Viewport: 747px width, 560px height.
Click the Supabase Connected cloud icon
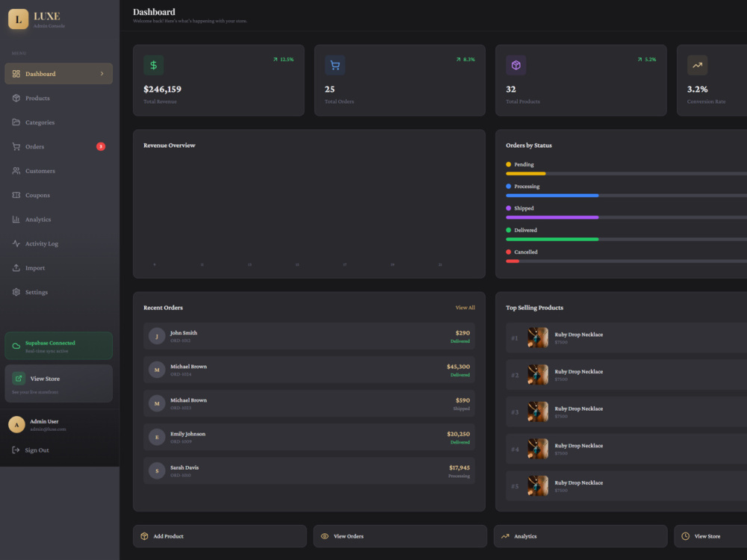[x=16, y=346]
